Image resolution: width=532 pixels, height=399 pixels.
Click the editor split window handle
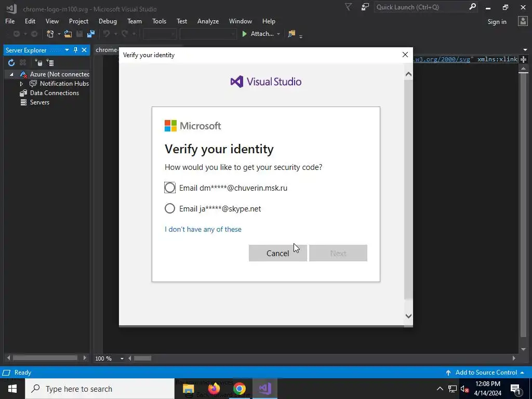[x=523, y=60]
